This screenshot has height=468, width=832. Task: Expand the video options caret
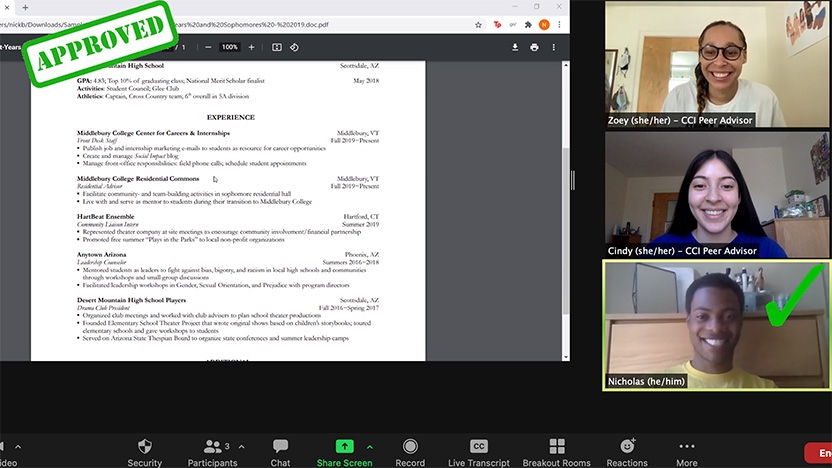pyautogui.click(x=18, y=447)
